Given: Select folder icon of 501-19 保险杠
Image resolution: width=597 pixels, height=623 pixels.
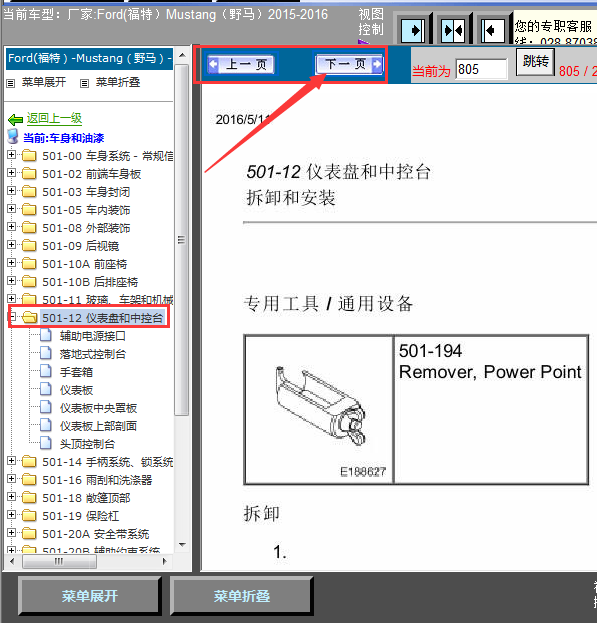Looking at the screenshot, I should [x=29, y=515].
